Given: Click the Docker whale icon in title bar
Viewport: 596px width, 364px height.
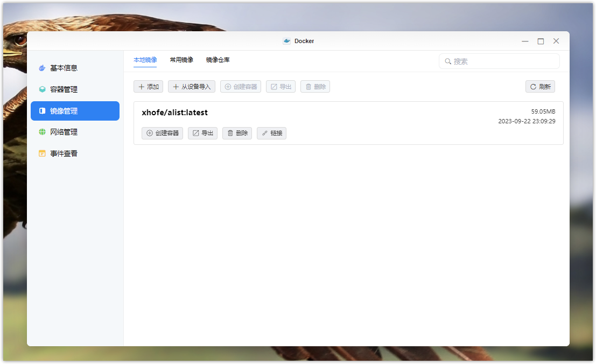Looking at the screenshot, I should pos(287,41).
